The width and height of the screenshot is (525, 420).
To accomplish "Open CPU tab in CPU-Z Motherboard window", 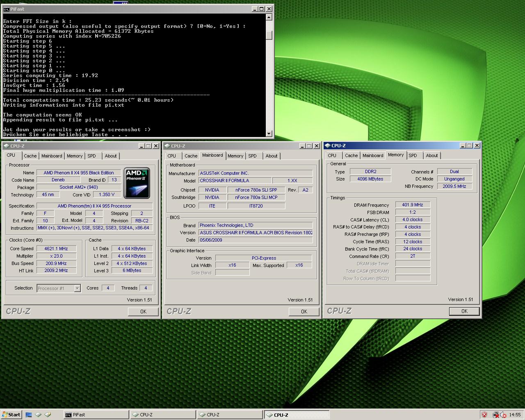I will (172, 156).
